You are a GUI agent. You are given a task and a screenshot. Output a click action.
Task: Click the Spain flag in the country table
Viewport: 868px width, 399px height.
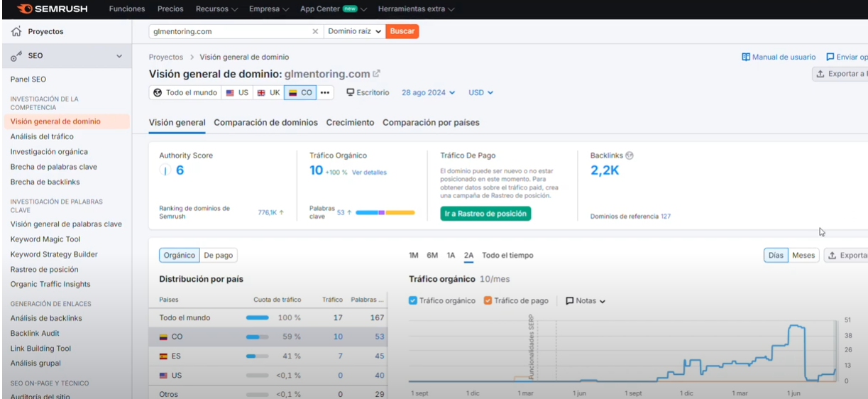(163, 356)
